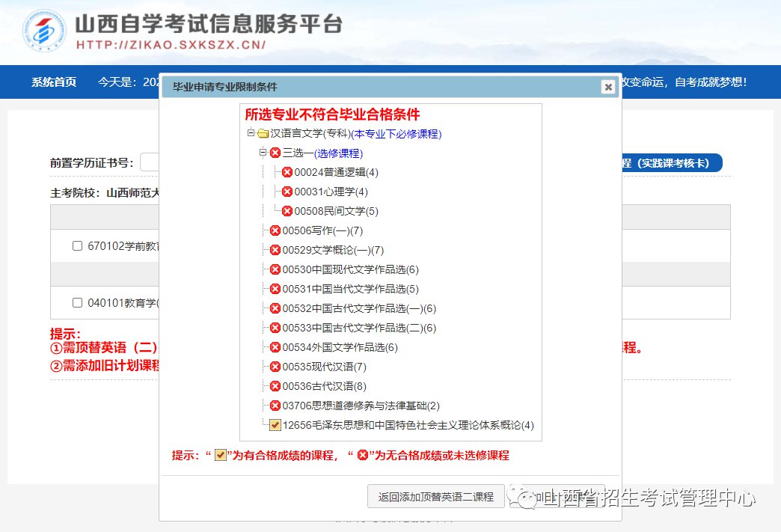The image size is (781, 532).
Task: Click the folder icon beside 汉语言文学(专科)
Action: (263, 134)
